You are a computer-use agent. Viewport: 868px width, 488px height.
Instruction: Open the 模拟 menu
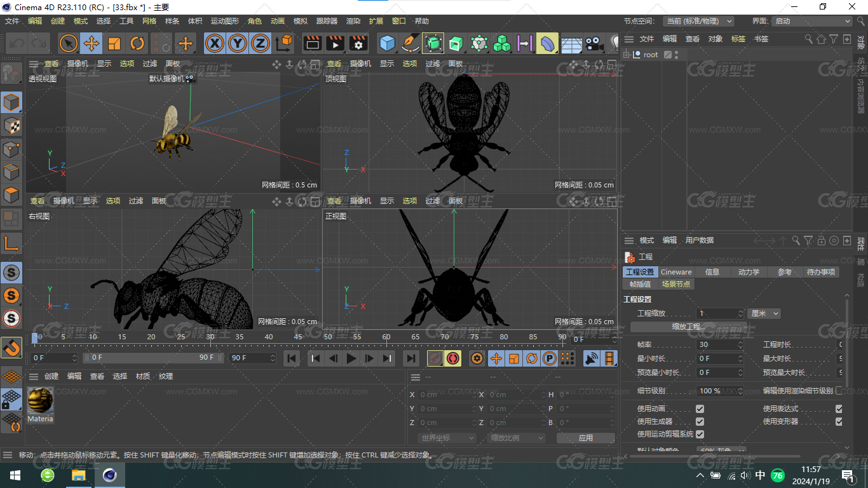tap(301, 21)
